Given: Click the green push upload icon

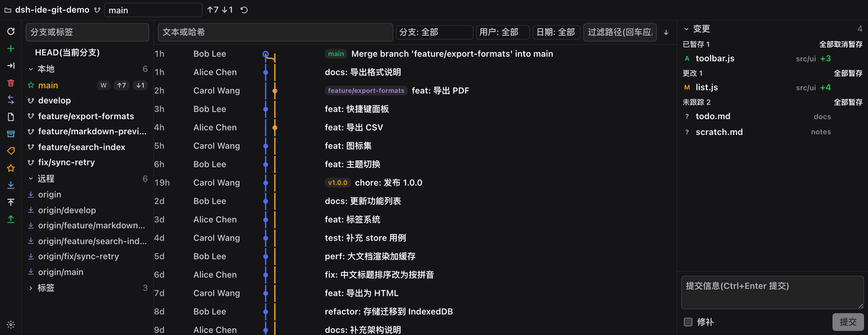Looking at the screenshot, I should click(x=10, y=219).
